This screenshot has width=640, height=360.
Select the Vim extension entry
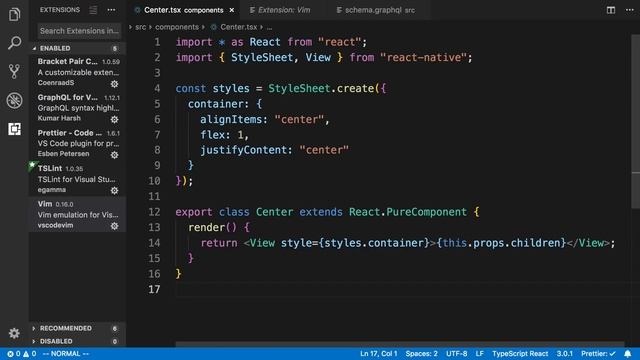click(x=78, y=214)
